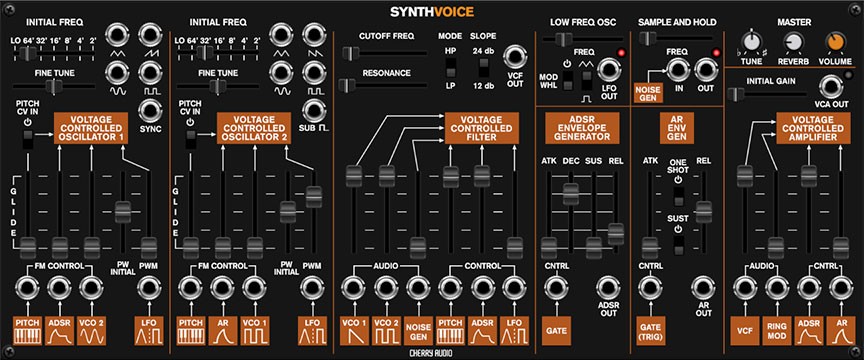
Task: Click the RING MOD source button
Action: click(776, 331)
